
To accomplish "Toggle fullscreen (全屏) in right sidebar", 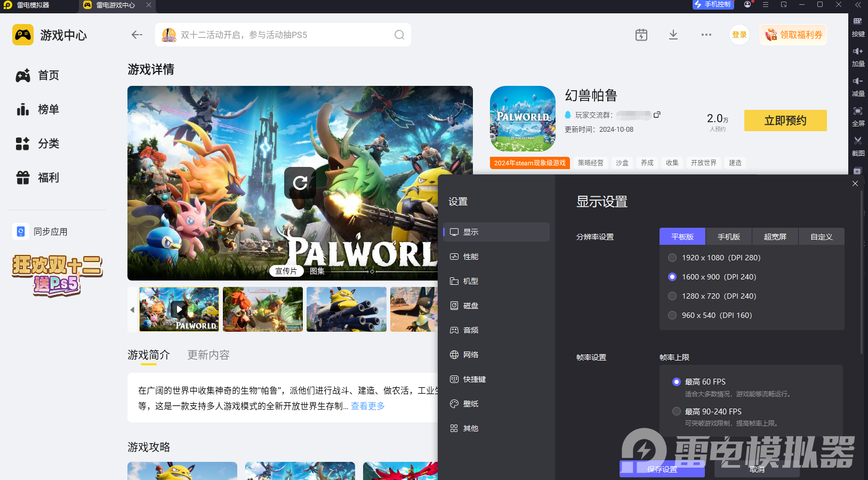I will click(858, 111).
